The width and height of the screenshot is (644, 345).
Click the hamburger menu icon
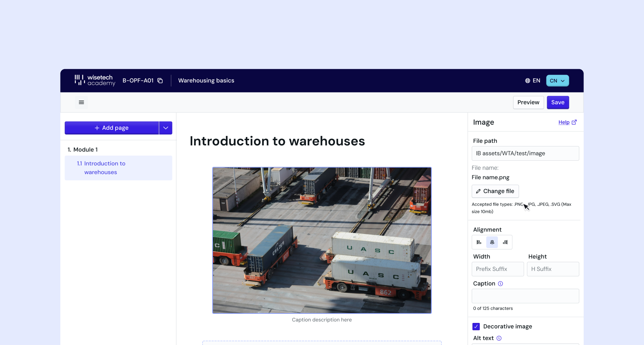click(x=81, y=102)
